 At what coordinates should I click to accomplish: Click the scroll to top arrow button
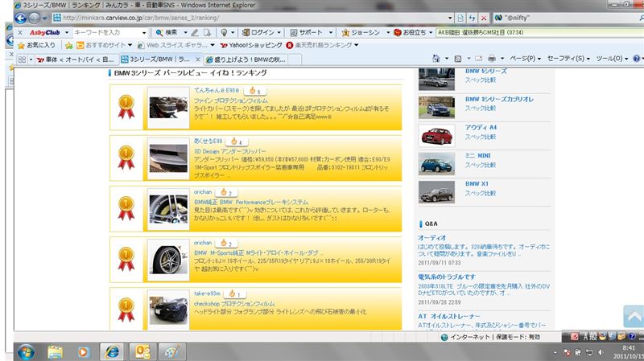pos(634,316)
